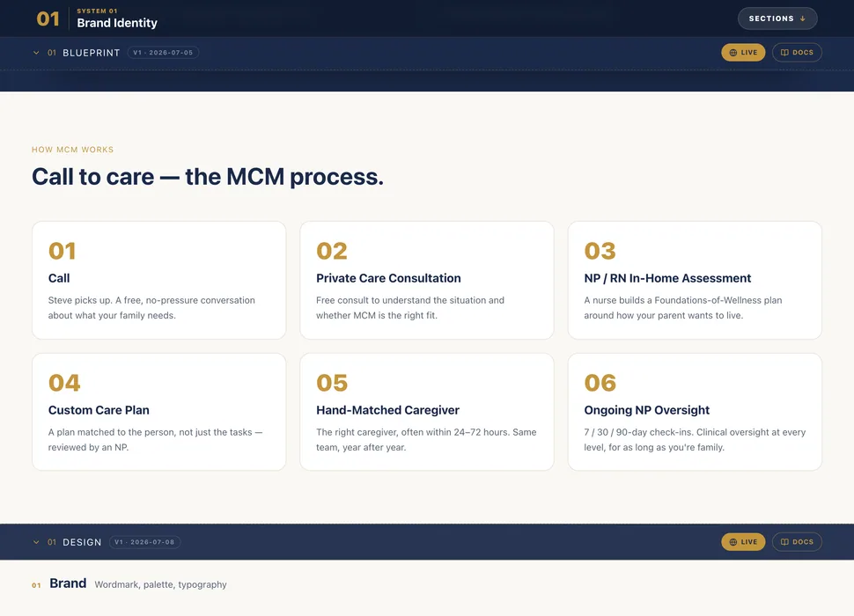This screenshot has height=616, width=854.
Task: Select the HOW MCM WORKS eyebrow text
Action: coord(72,150)
